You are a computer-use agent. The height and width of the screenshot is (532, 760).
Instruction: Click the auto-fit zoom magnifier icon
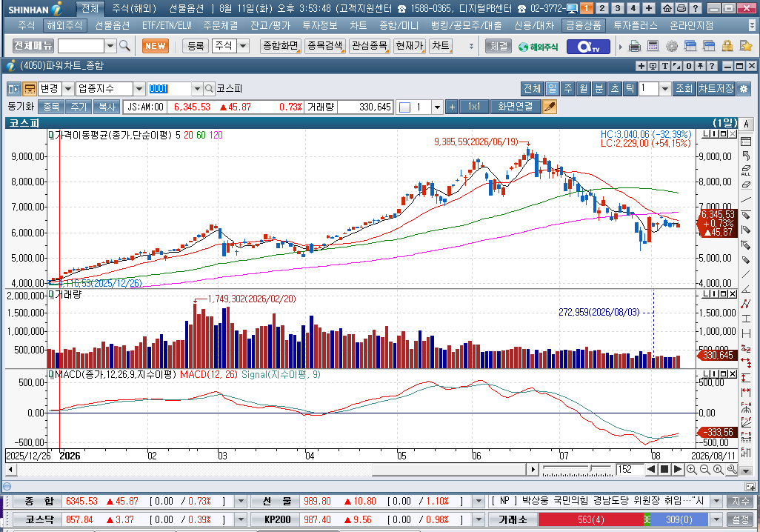(719, 470)
